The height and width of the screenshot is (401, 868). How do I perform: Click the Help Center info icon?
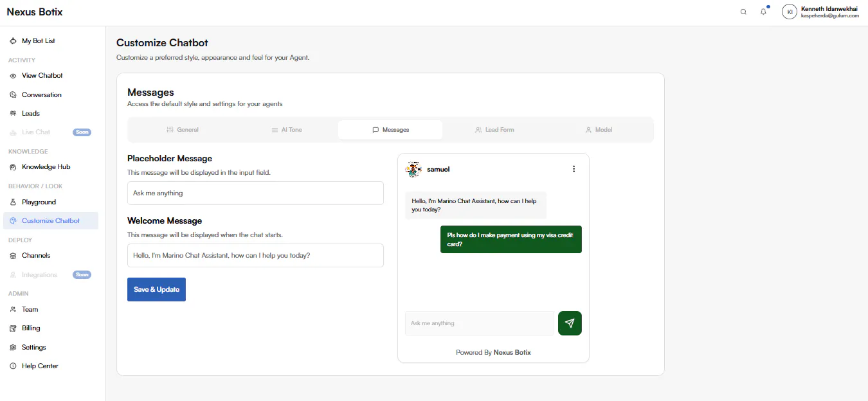14,366
